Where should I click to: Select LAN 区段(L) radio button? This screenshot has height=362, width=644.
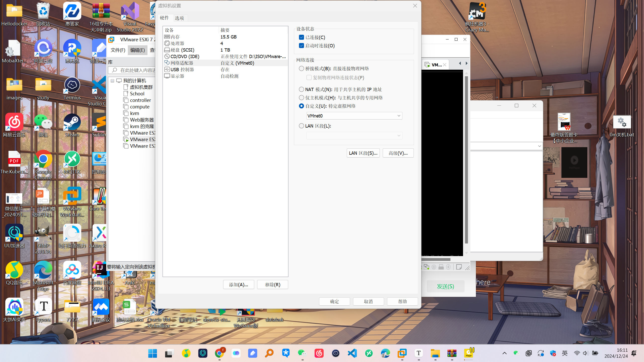pyautogui.click(x=301, y=126)
